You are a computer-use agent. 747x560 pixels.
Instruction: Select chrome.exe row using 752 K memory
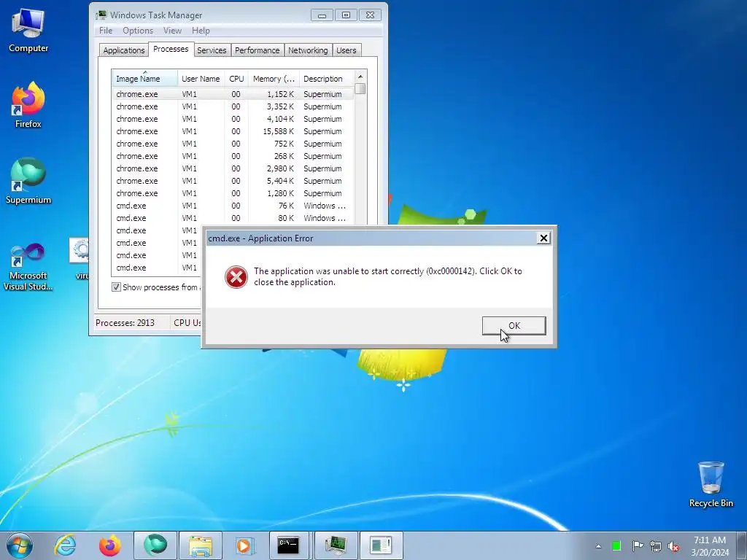tap(233, 144)
